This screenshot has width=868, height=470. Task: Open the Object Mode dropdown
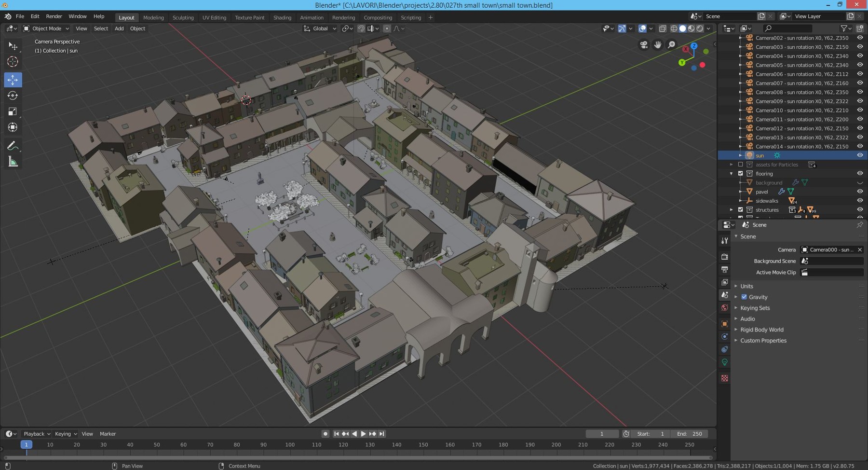(46, 28)
